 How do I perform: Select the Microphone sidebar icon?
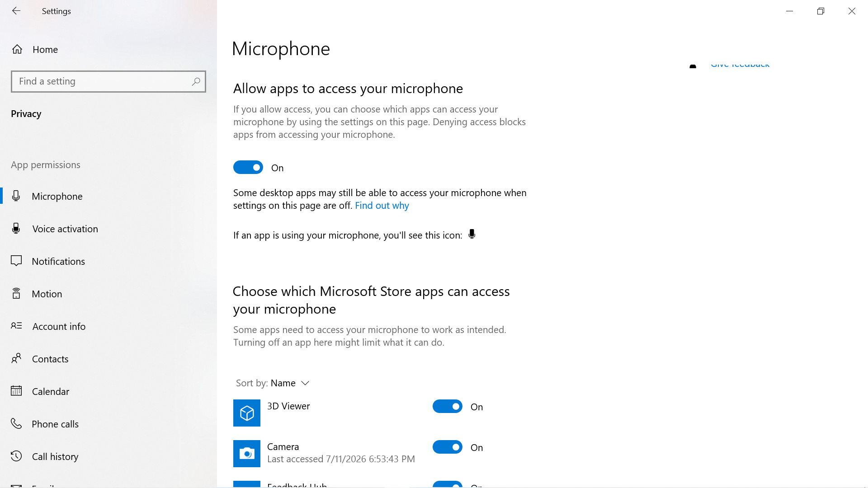[16, 196]
